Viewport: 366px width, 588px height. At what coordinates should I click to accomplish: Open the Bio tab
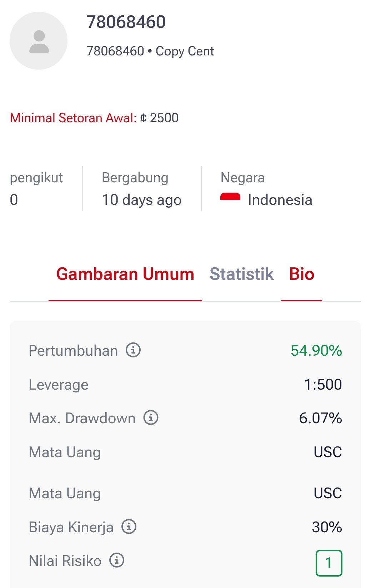[x=302, y=274]
